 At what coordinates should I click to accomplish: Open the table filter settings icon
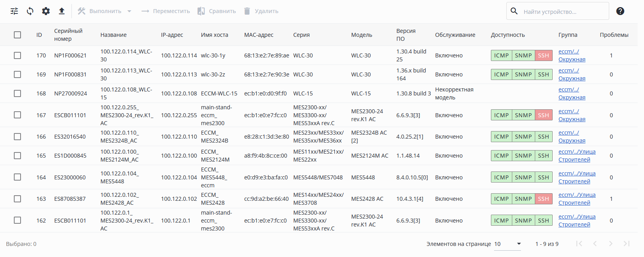(x=14, y=11)
